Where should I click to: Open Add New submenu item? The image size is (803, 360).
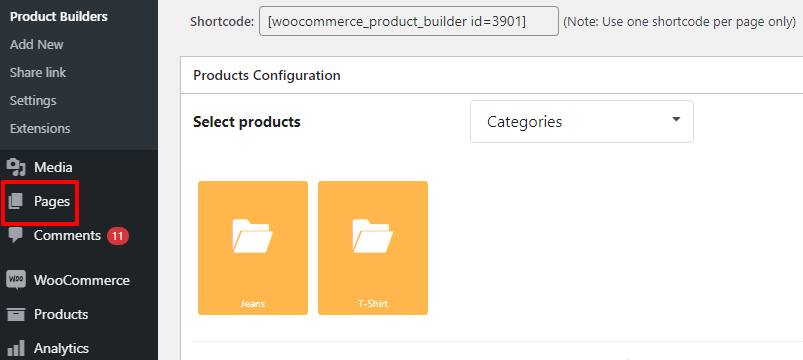(36, 45)
